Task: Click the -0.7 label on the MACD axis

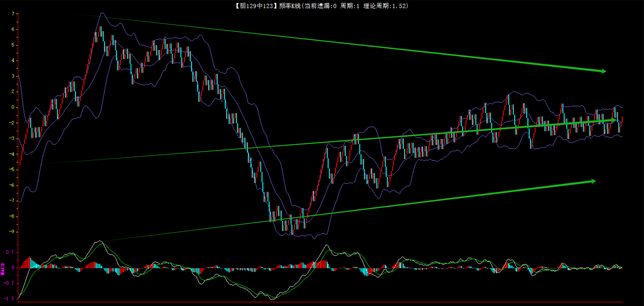Action: click(x=9, y=283)
